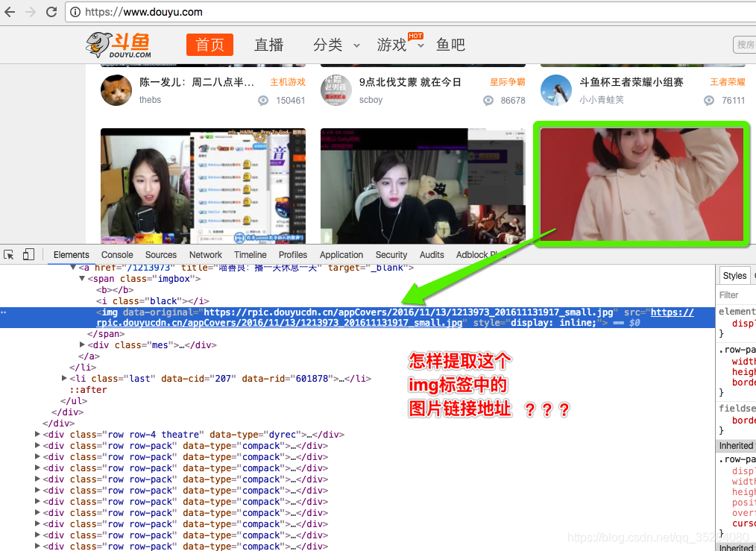
Task: Open the 鱼吧 link
Action: [450, 45]
